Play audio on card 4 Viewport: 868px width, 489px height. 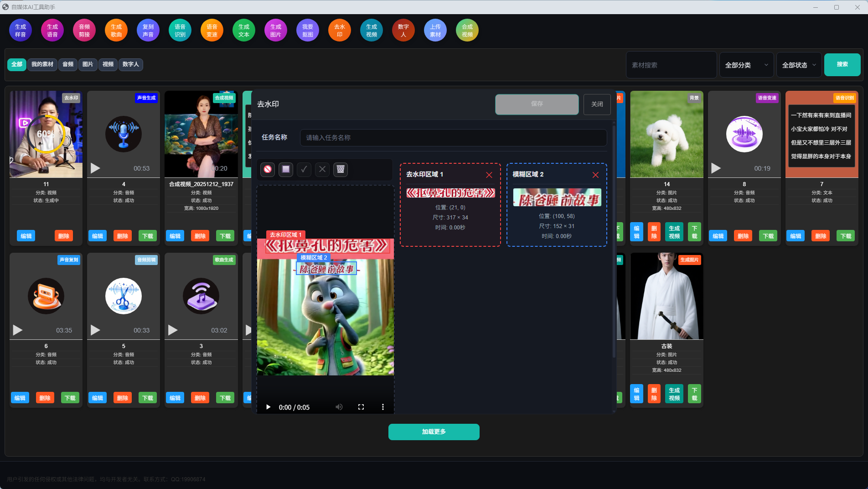tap(95, 168)
